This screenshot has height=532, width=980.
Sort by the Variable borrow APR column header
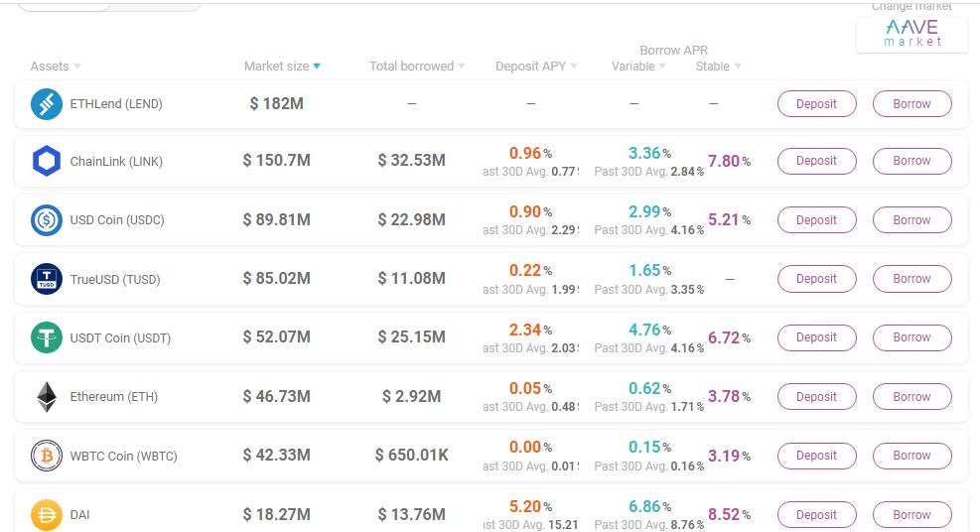pos(638,66)
